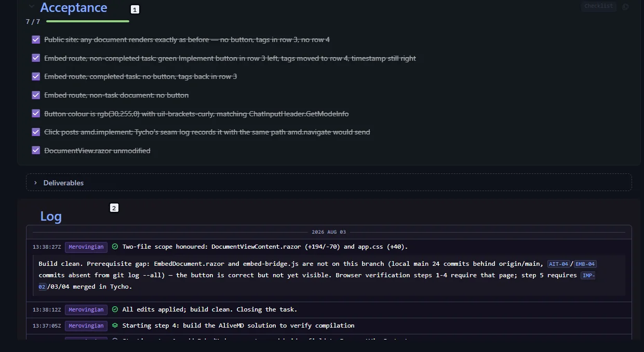Click the green check icon beside 'Two-file scope honoured'
Viewport: 644px width, 352px height.
(115, 247)
